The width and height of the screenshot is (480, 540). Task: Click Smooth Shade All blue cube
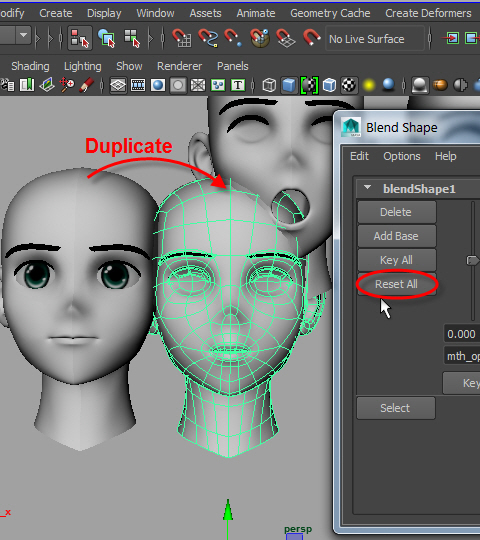click(289, 85)
